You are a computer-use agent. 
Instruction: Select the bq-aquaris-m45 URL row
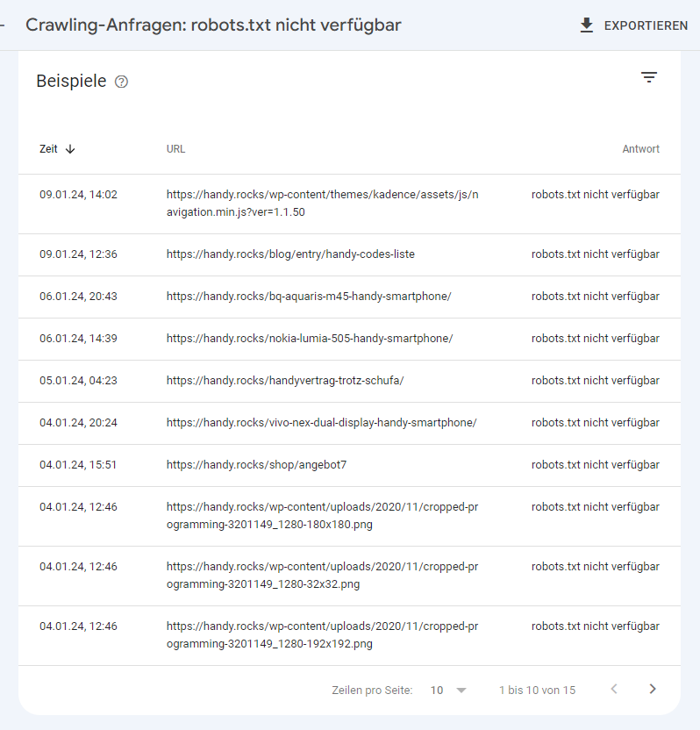[309, 297]
